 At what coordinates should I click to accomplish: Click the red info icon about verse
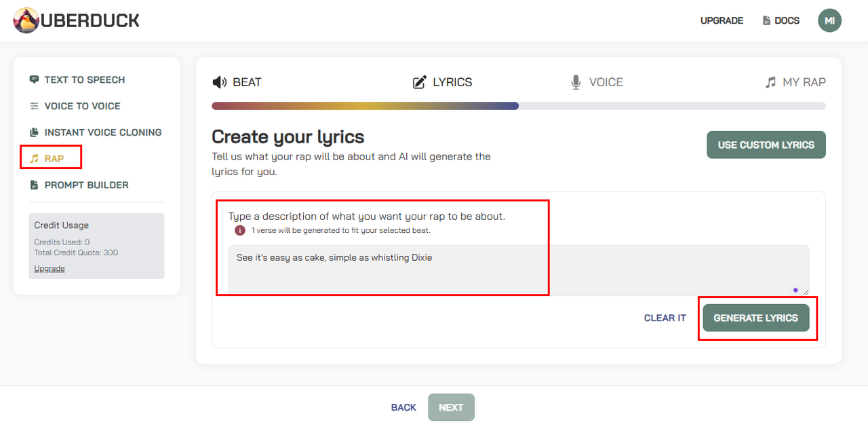click(240, 230)
